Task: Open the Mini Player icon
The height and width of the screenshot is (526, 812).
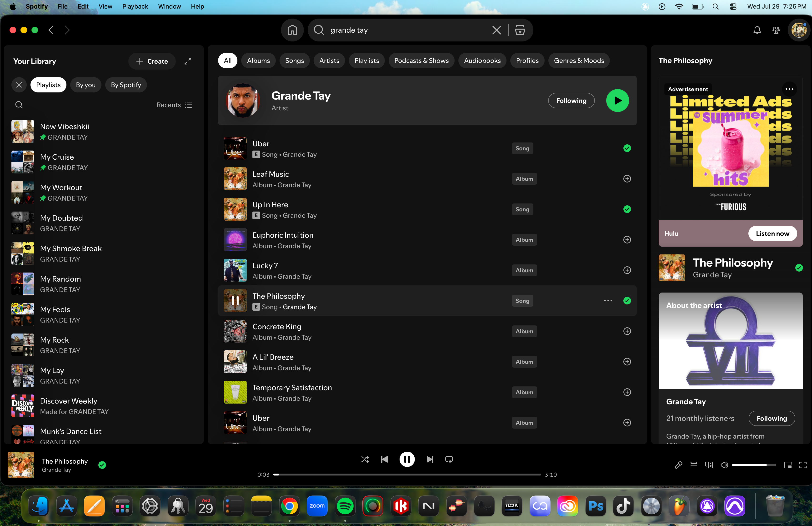Action: coord(787,465)
